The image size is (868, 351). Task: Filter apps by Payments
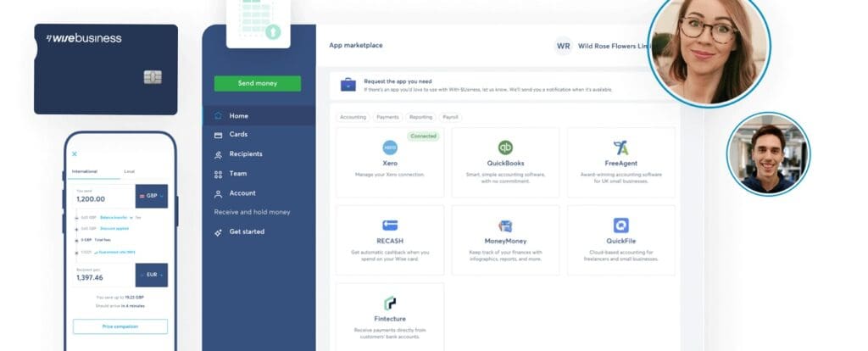[x=387, y=117]
